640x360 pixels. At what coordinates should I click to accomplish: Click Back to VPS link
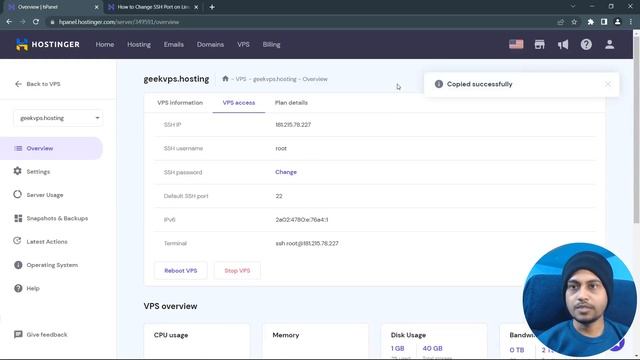[x=43, y=84]
